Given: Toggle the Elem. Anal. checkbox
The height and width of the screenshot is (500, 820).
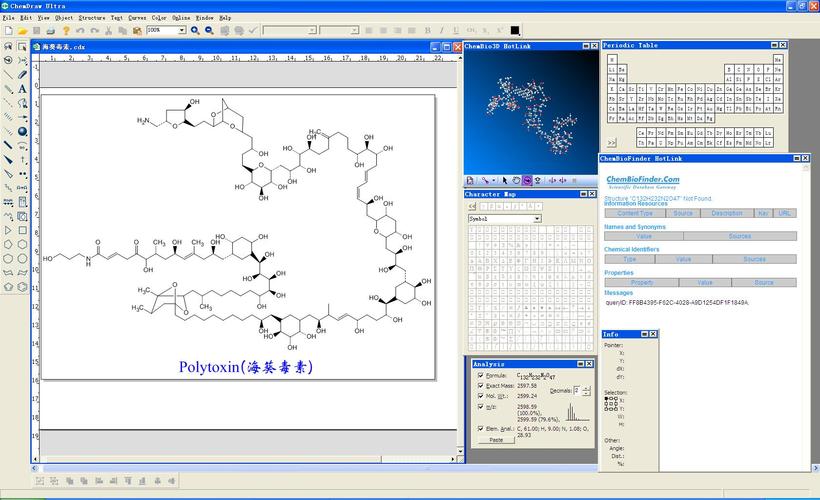Looking at the screenshot, I should [x=480, y=428].
